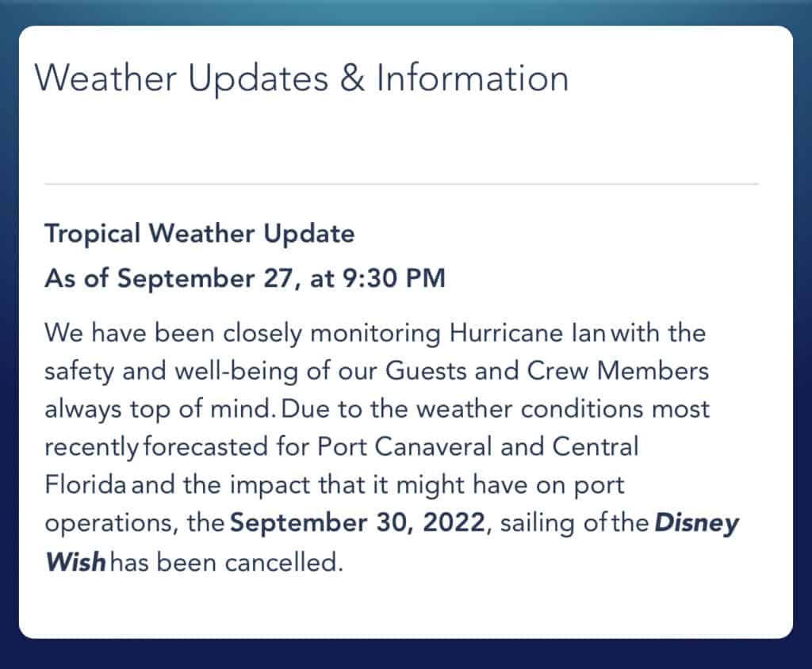
Task: Click the 9:30 PM time text
Action: click(393, 278)
